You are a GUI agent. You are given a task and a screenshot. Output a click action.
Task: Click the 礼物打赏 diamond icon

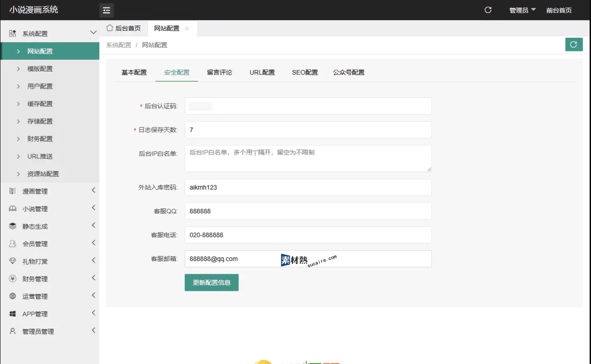point(12,261)
